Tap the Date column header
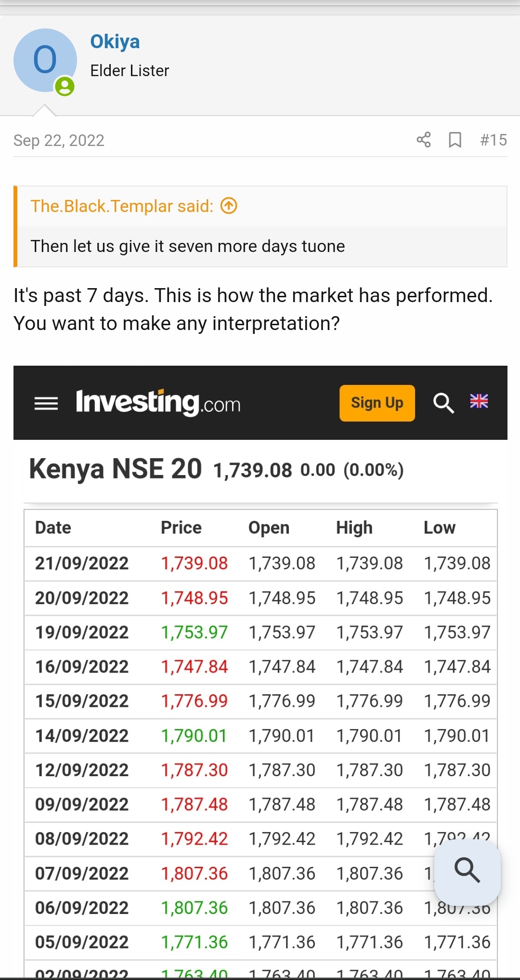520x980 pixels. [x=53, y=528]
